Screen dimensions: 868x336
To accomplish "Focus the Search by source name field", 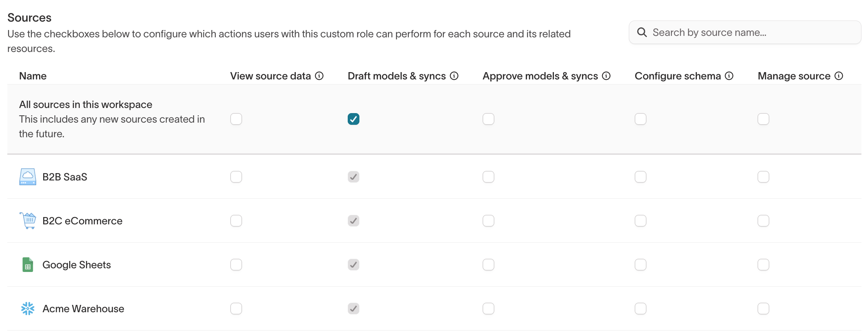I will [x=745, y=32].
